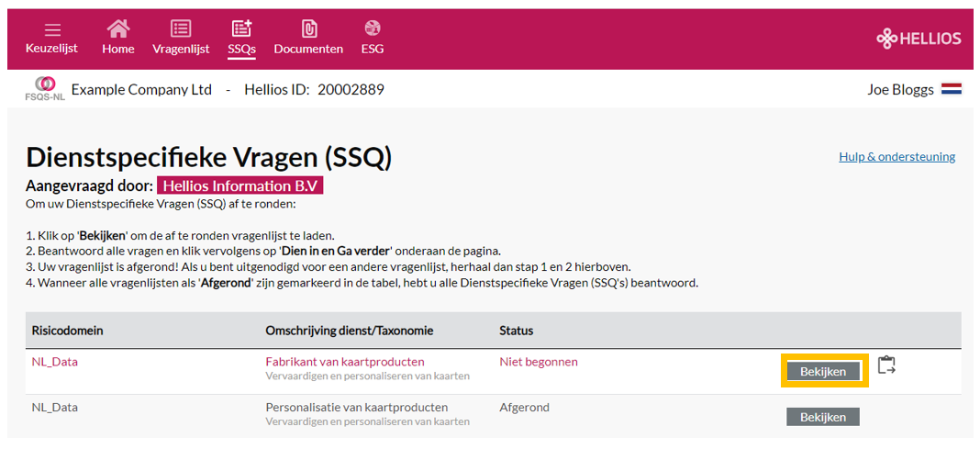Click the Niet begonnen status text

pos(539,362)
